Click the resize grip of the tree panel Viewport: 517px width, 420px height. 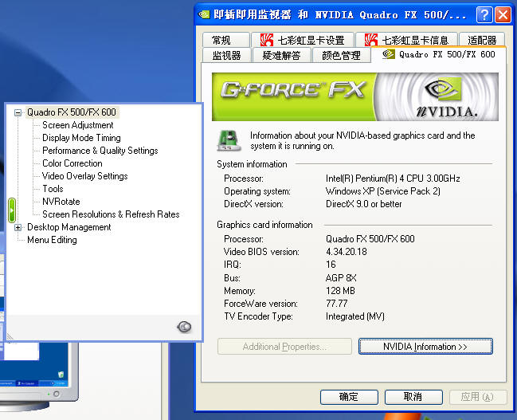10,337
